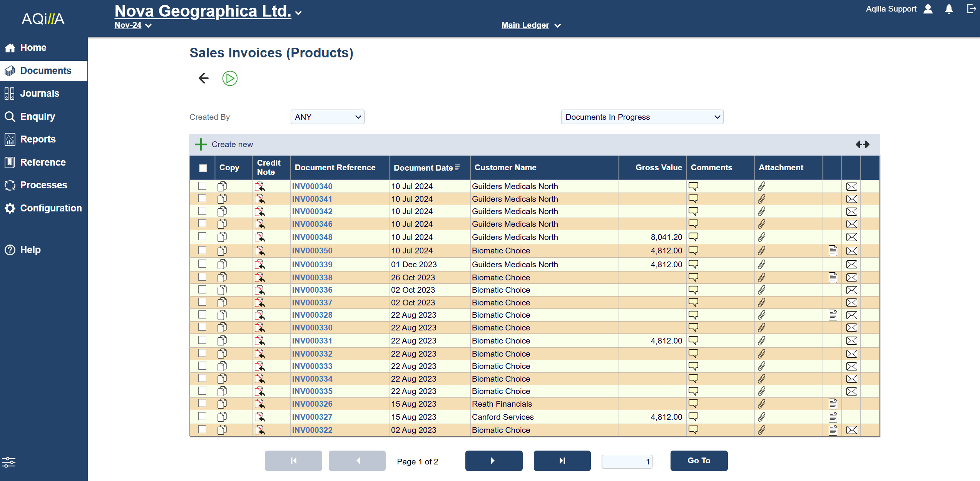980x481 pixels.
Task: Expand Documents In Progress dropdown
Action: tap(642, 117)
